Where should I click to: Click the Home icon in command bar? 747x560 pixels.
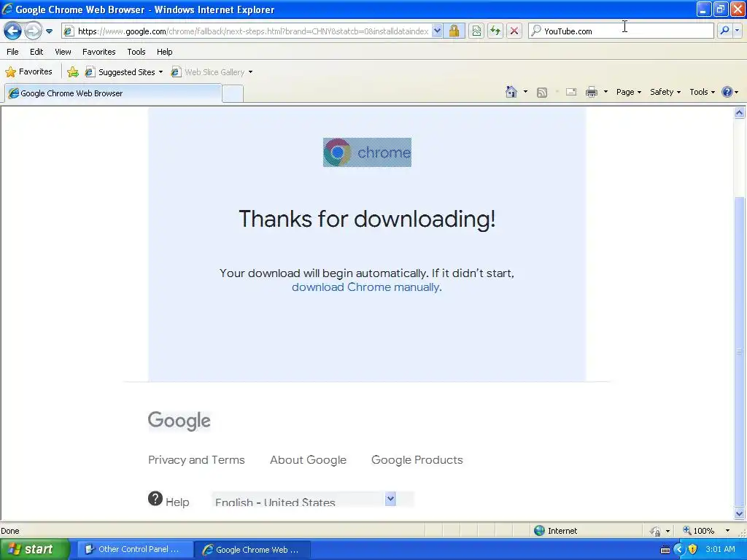[511, 92]
